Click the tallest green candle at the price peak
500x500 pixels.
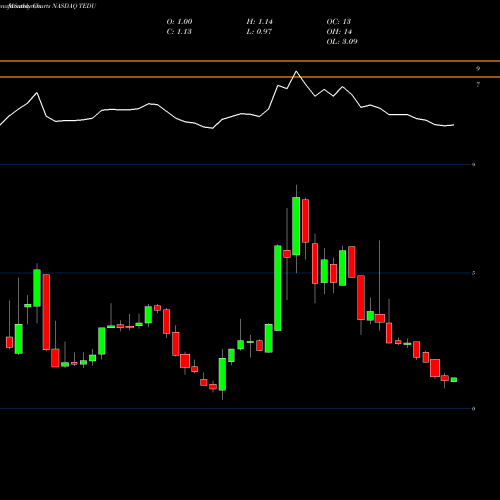pyautogui.click(x=296, y=226)
